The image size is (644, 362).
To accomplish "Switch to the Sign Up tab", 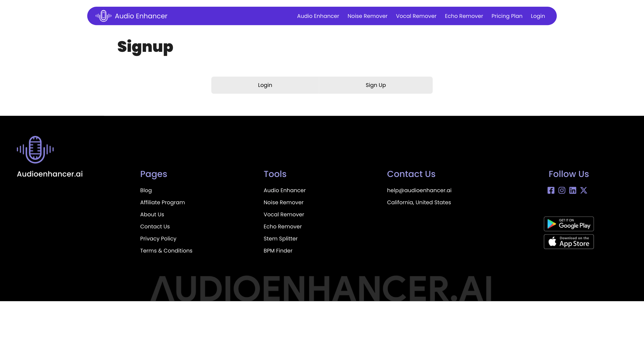I will 375,85.
